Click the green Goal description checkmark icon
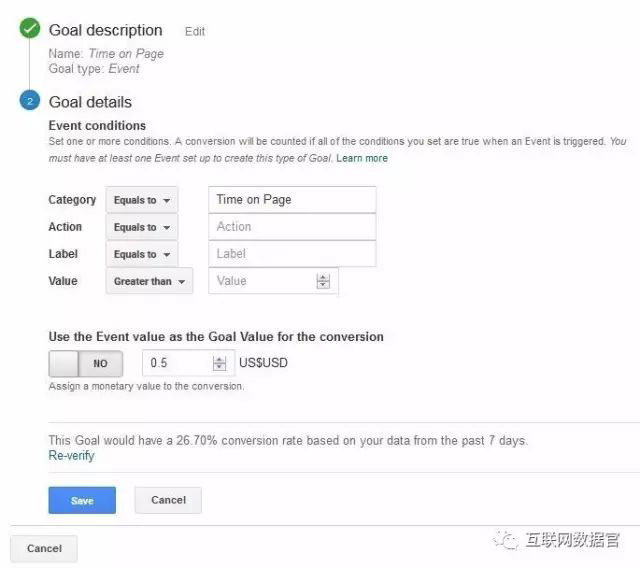The height and width of the screenshot is (568, 640). pos(31,30)
